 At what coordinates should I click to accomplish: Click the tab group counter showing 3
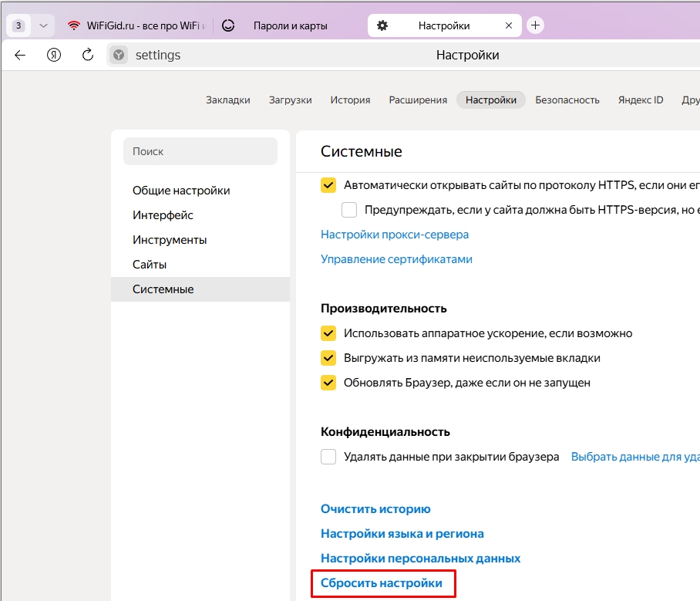coord(19,25)
